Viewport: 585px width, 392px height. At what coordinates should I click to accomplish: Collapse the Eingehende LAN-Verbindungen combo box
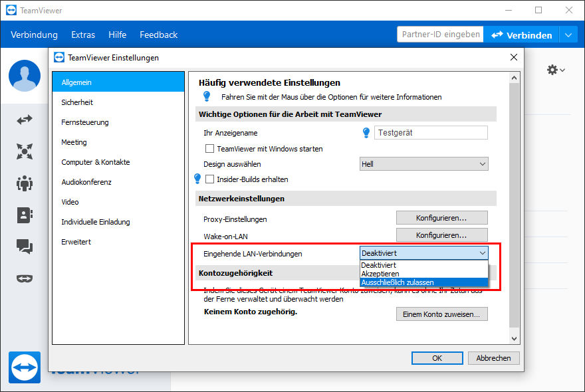point(424,253)
